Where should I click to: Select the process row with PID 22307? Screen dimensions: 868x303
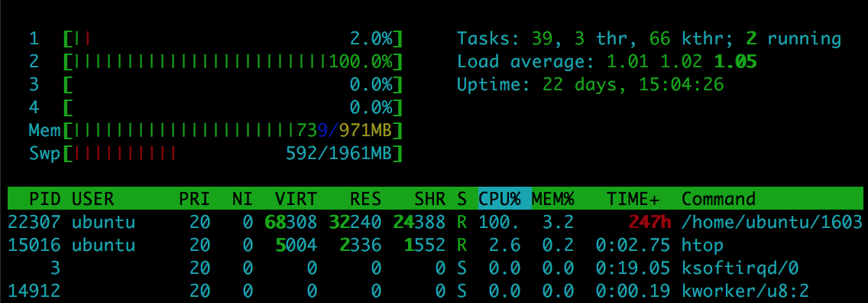435,222
